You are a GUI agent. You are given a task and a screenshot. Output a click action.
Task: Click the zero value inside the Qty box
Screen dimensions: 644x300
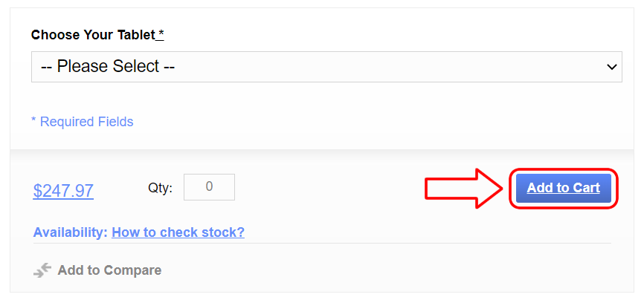point(210,187)
